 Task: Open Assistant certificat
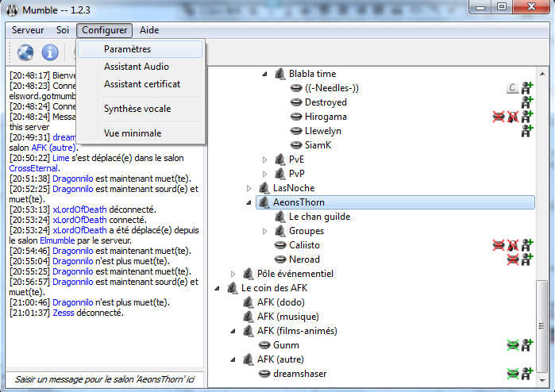(141, 84)
